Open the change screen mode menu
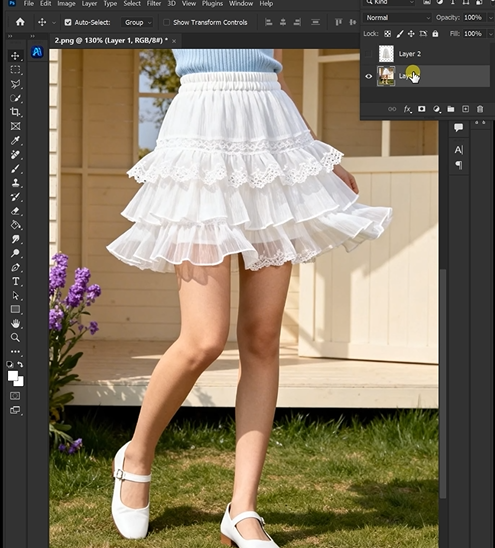495x548 pixels. pos(15,410)
